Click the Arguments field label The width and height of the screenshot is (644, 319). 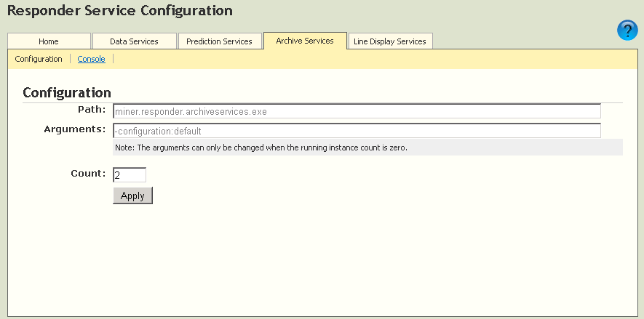pos(75,129)
